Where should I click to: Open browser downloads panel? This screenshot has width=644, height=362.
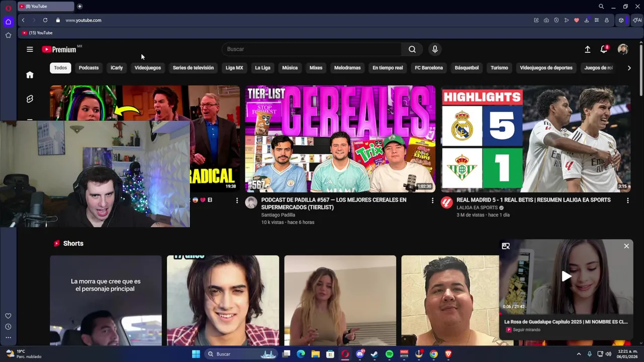click(x=587, y=20)
